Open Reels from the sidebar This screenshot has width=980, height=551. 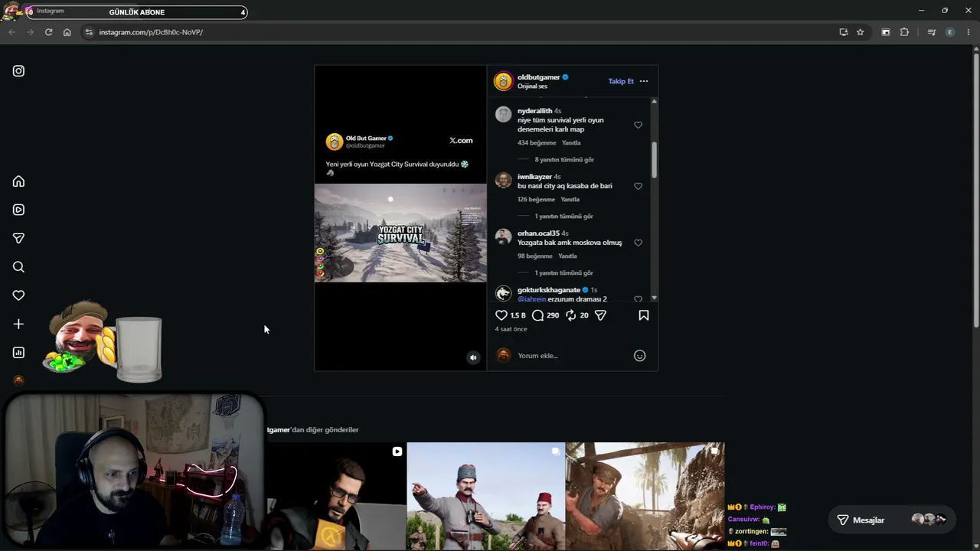18,210
